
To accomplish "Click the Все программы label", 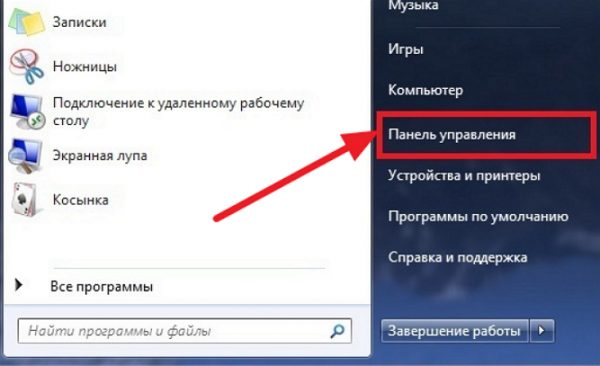I will pos(102,287).
